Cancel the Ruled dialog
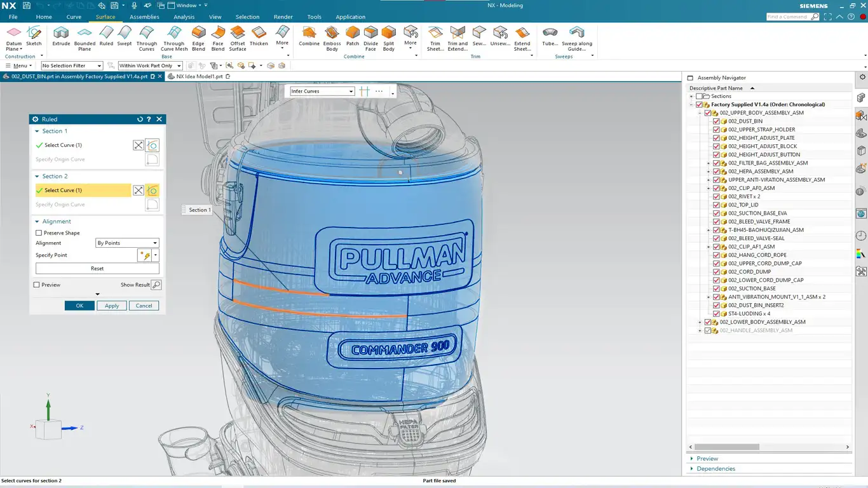This screenshot has height=488, width=868. [144, 306]
